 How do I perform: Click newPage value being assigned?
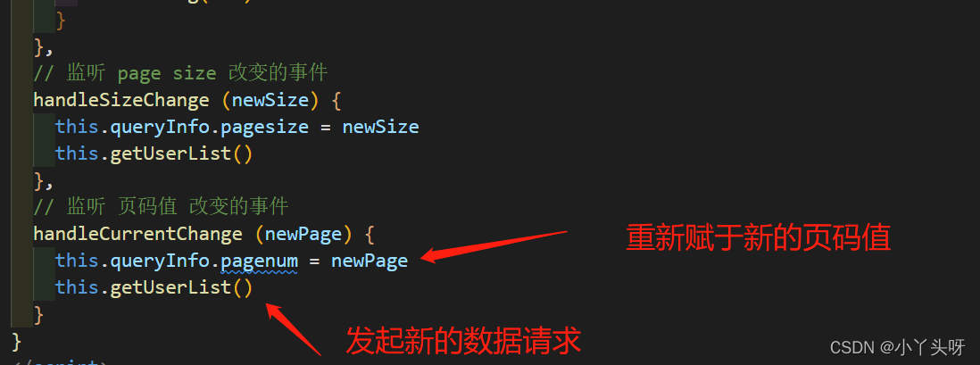pos(370,261)
